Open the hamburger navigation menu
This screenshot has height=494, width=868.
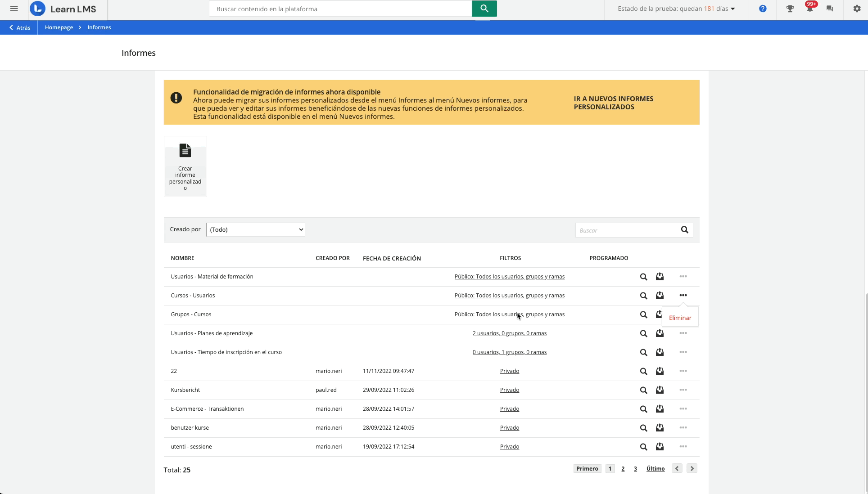pyautogui.click(x=14, y=9)
